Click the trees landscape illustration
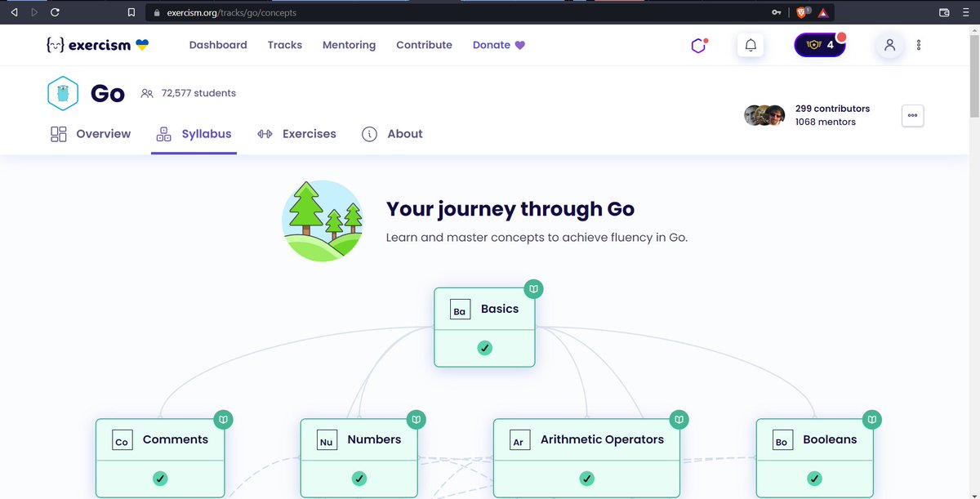 323,221
